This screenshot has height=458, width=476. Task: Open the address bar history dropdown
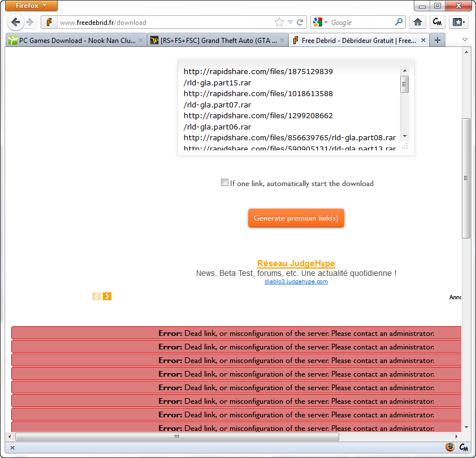coord(290,22)
